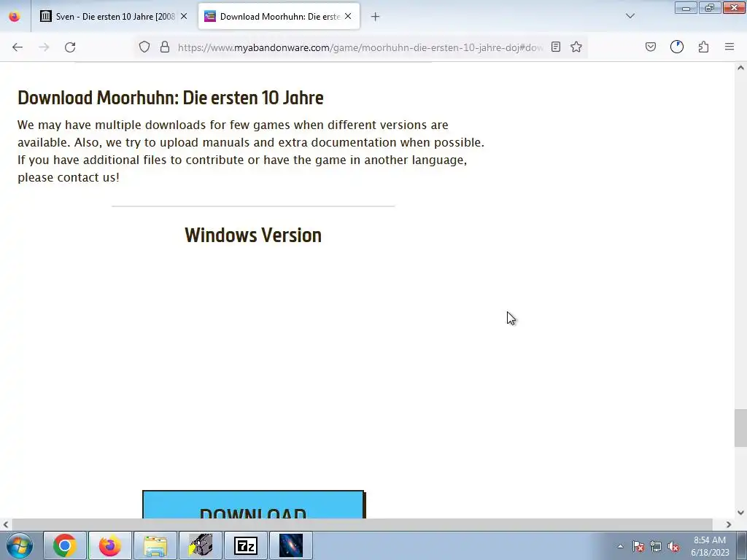
Task: Open Action Center flag icon
Action: pyautogui.click(x=638, y=547)
